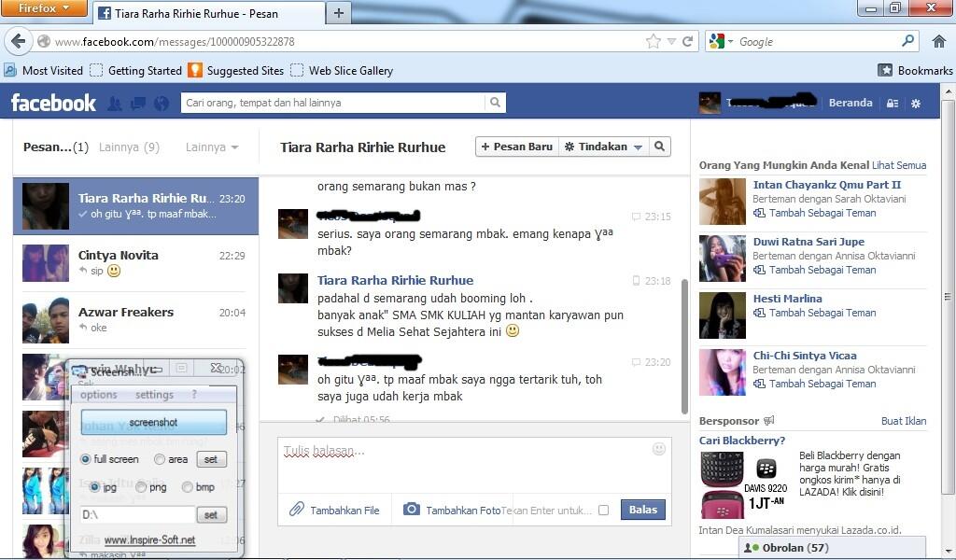Click add-friend icon for Intan Chayankz

click(x=759, y=214)
